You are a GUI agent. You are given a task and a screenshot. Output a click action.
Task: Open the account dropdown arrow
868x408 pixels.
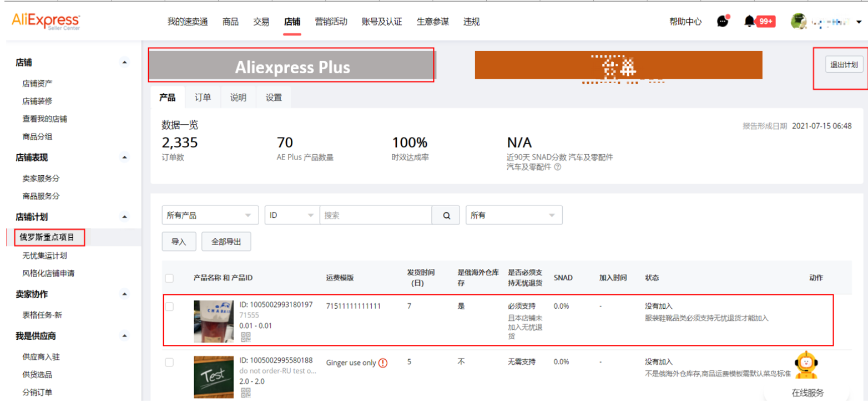[x=860, y=22]
